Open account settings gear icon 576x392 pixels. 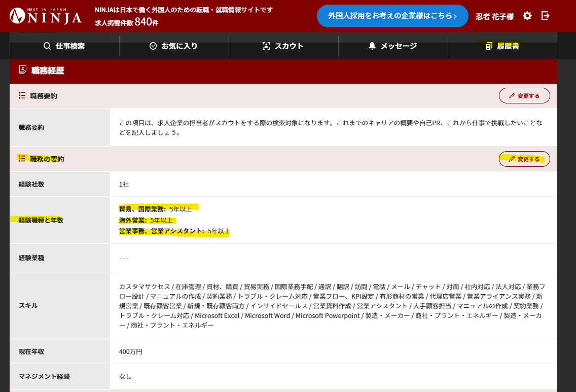[x=527, y=16]
